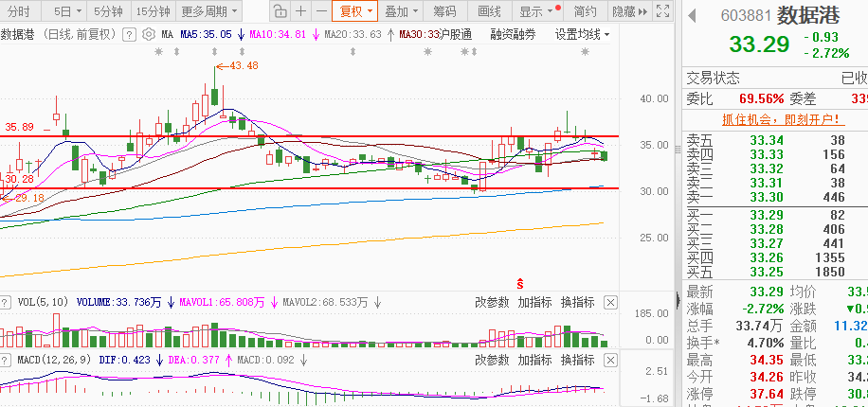Click MA10 downward arrow indicator
Image resolution: width=868 pixels, height=407 pixels.
316,35
